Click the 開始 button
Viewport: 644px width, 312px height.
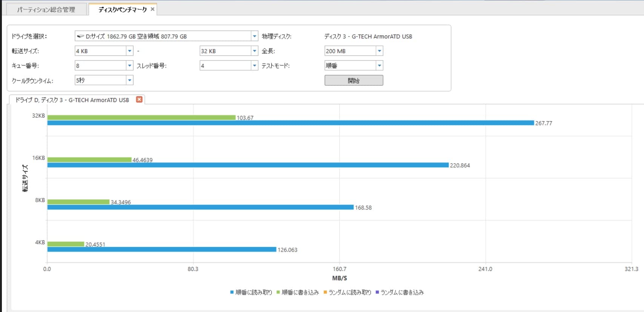coord(354,80)
